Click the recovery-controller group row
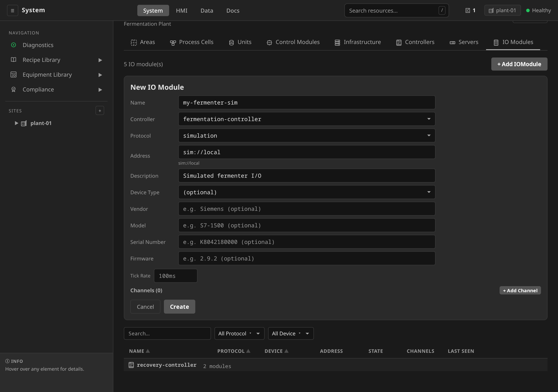The image size is (558, 392). tap(335, 365)
